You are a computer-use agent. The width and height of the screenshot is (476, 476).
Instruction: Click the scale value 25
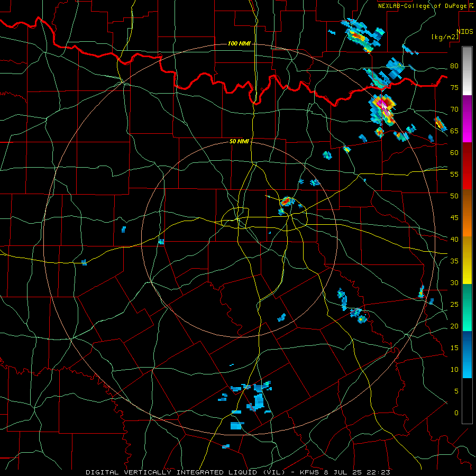pos(454,304)
